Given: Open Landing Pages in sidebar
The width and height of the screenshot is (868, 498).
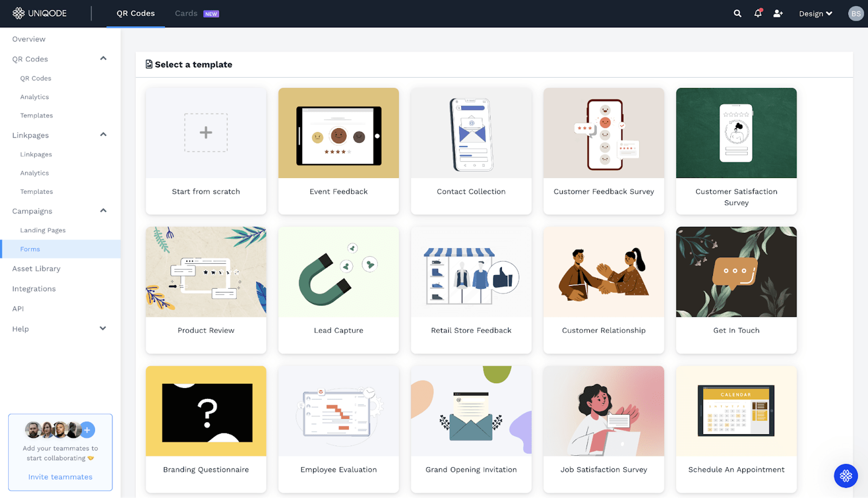Looking at the screenshot, I should click(43, 230).
